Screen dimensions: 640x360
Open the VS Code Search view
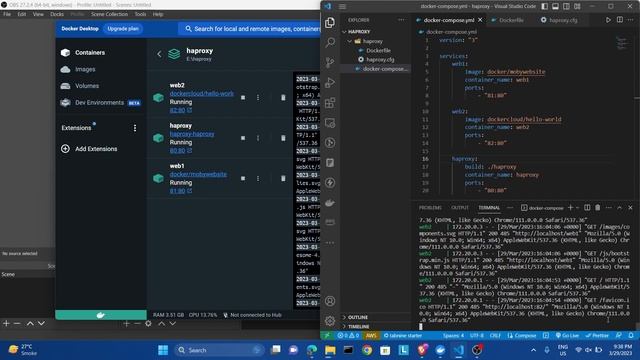tap(330, 42)
